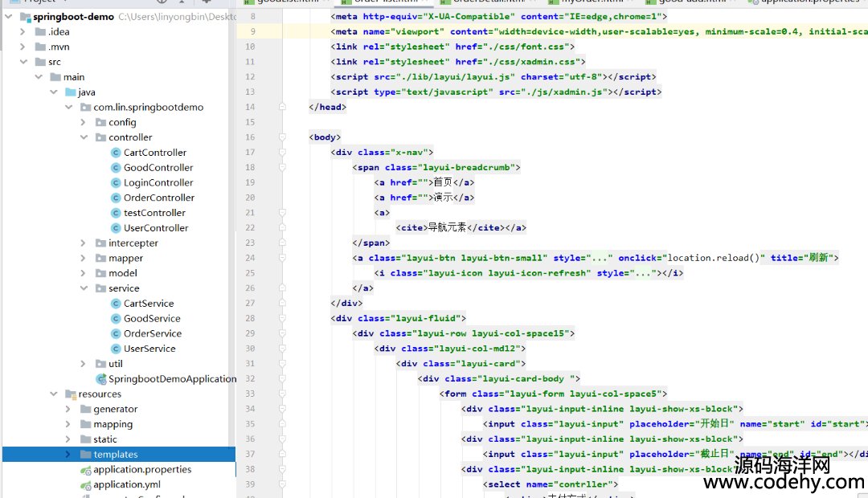Collapse the controller package
Image resolution: width=868 pixels, height=498 pixels.
(84, 137)
